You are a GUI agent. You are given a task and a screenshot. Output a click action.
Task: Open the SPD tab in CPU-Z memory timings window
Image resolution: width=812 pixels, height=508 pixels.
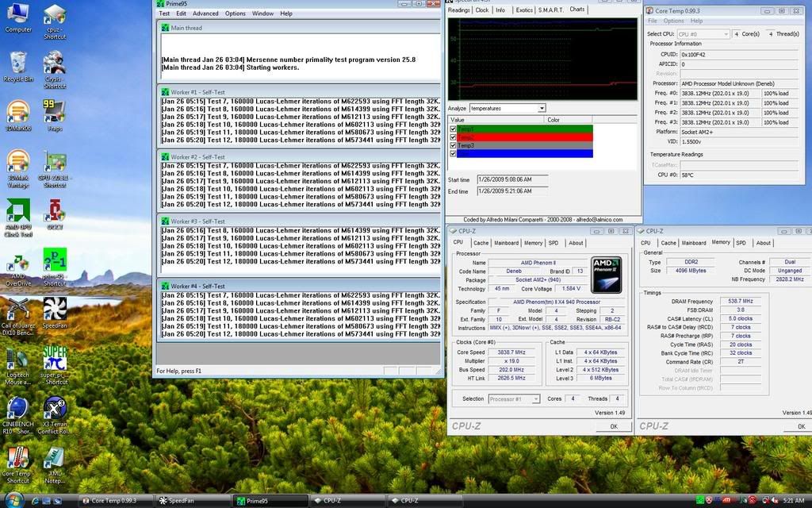tap(741, 243)
